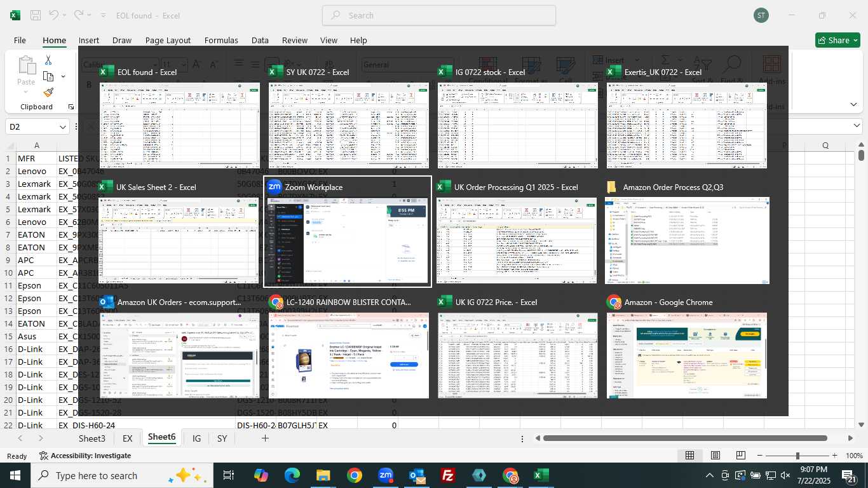Open the Draw ribbon tab
The width and height of the screenshot is (868, 488).
coord(122,40)
